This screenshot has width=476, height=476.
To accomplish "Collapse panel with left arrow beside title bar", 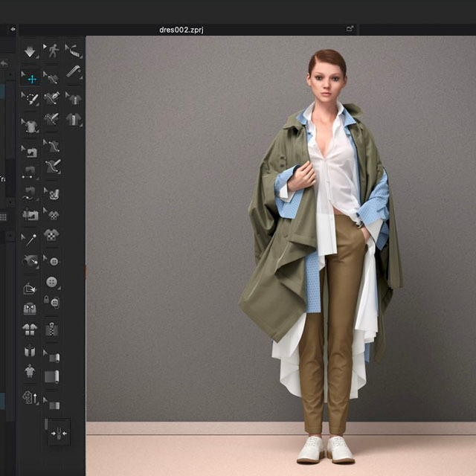I will point(13,29).
